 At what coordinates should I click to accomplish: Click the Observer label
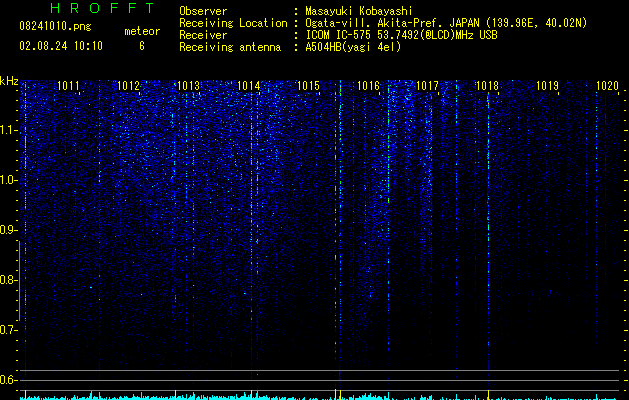click(x=203, y=11)
